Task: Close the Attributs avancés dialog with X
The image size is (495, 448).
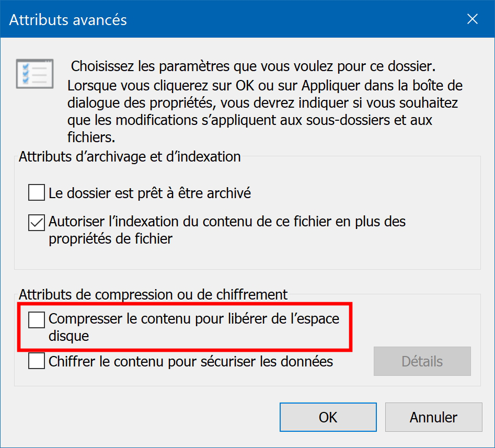Action: (473, 19)
